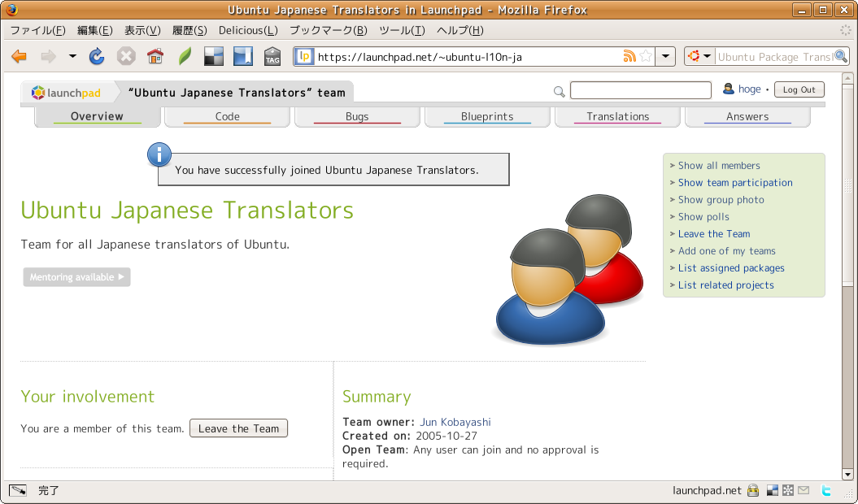Click List related projects link
This screenshot has height=504, width=858.
(x=725, y=285)
